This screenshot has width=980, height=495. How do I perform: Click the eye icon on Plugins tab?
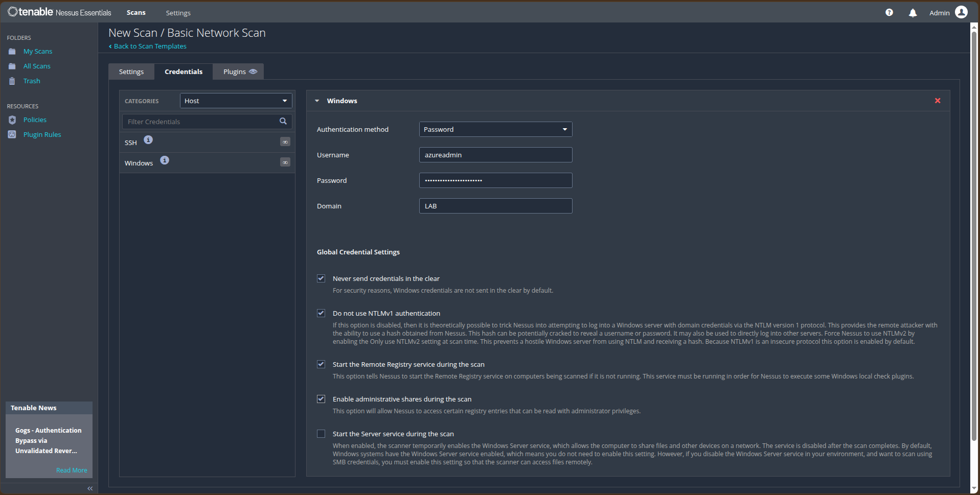point(253,72)
